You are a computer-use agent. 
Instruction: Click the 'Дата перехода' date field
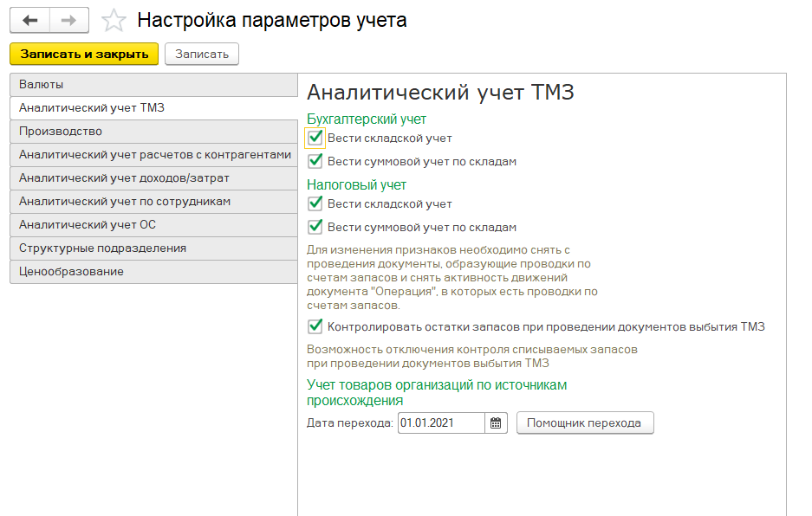click(x=440, y=423)
